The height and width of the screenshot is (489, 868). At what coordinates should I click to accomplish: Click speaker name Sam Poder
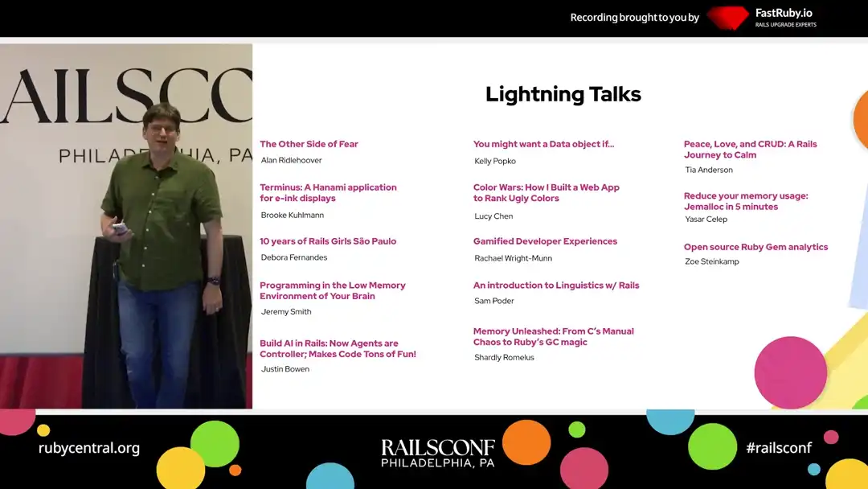click(x=494, y=302)
